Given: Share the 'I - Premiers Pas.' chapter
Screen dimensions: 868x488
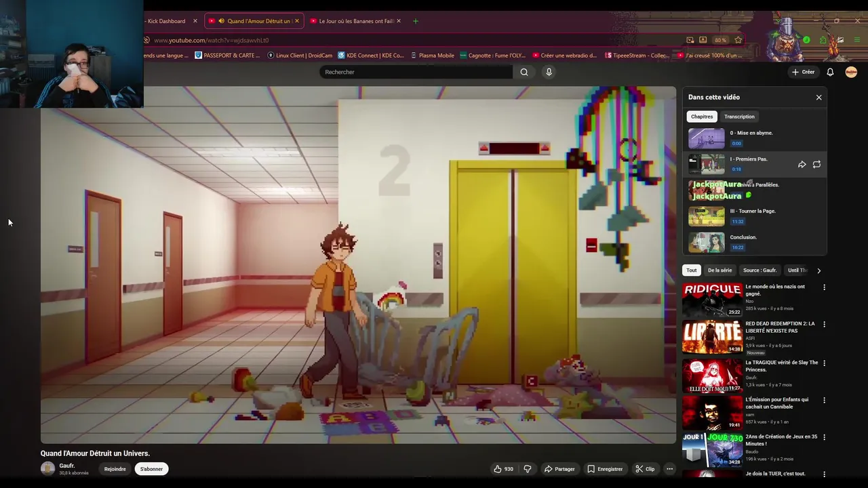Looking at the screenshot, I should (802, 164).
